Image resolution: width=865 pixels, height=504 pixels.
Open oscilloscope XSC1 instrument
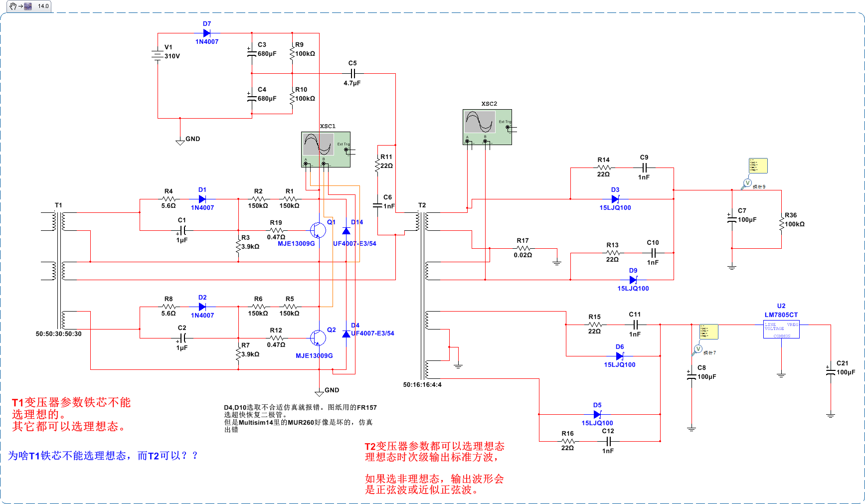[x=326, y=149]
